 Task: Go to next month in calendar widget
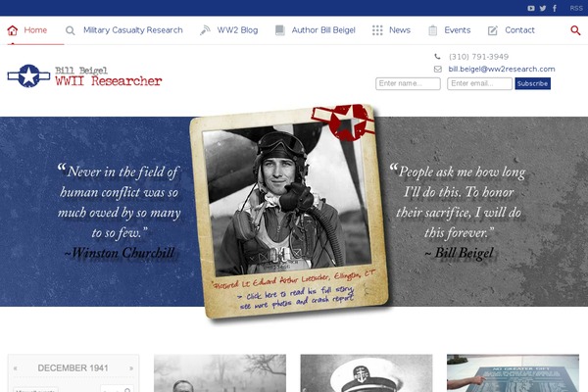tap(131, 368)
